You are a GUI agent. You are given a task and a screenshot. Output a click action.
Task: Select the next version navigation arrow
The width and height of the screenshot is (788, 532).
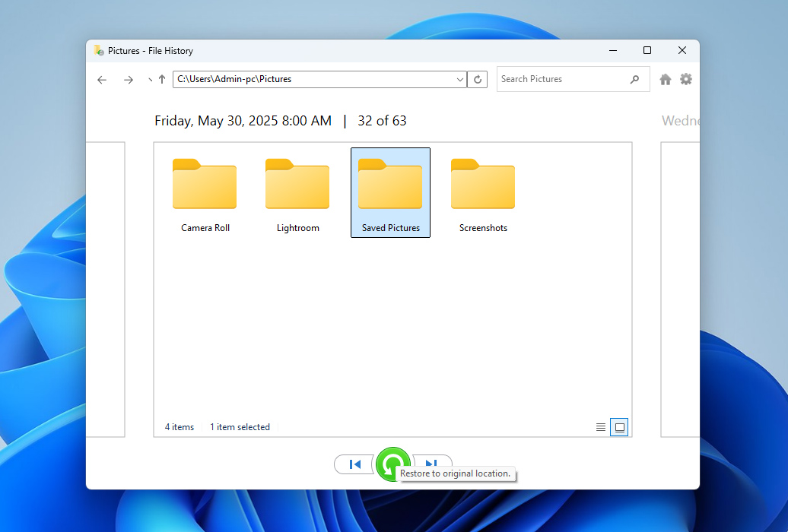point(432,464)
